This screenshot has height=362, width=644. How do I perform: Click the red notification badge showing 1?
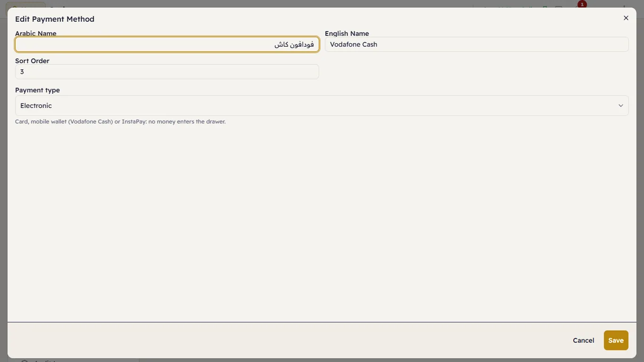[582, 4]
